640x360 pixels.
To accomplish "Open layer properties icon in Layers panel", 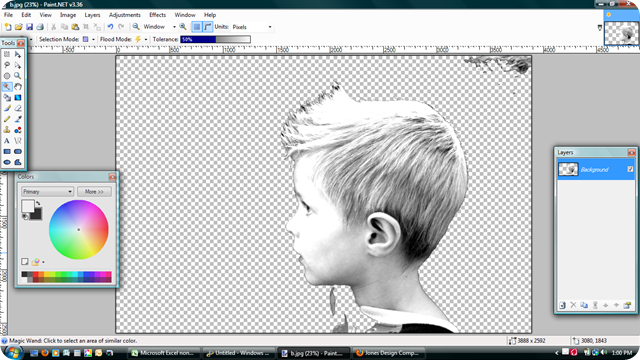I will tap(627, 305).
